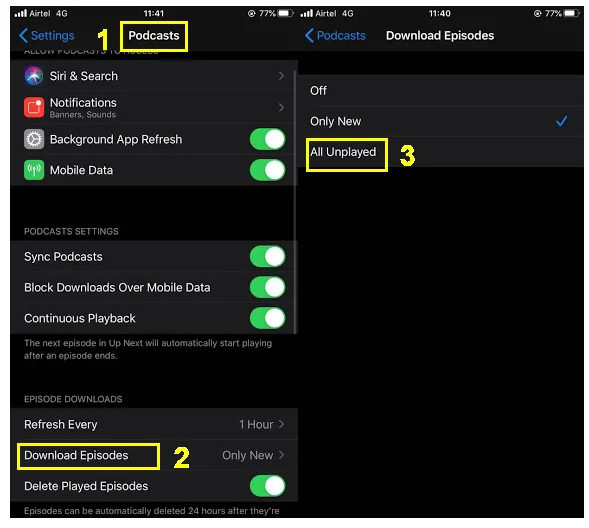Disable the Mobile Data switch
The image size is (589, 528).
pyautogui.click(x=267, y=170)
